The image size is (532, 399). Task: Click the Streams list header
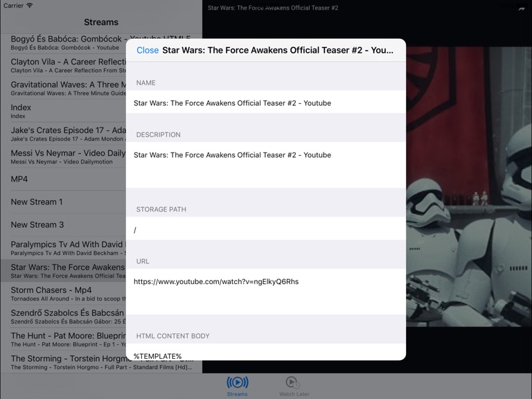[101, 22]
